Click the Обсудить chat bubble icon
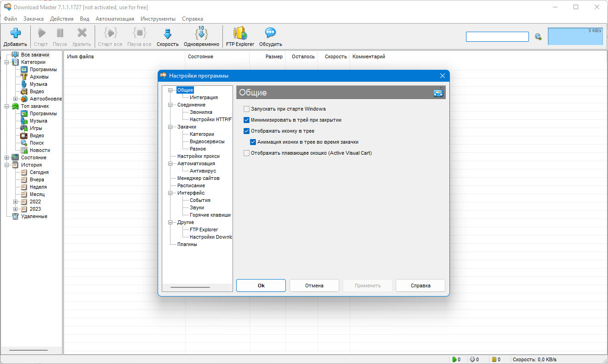The height and width of the screenshot is (364, 608). pyautogui.click(x=270, y=33)
